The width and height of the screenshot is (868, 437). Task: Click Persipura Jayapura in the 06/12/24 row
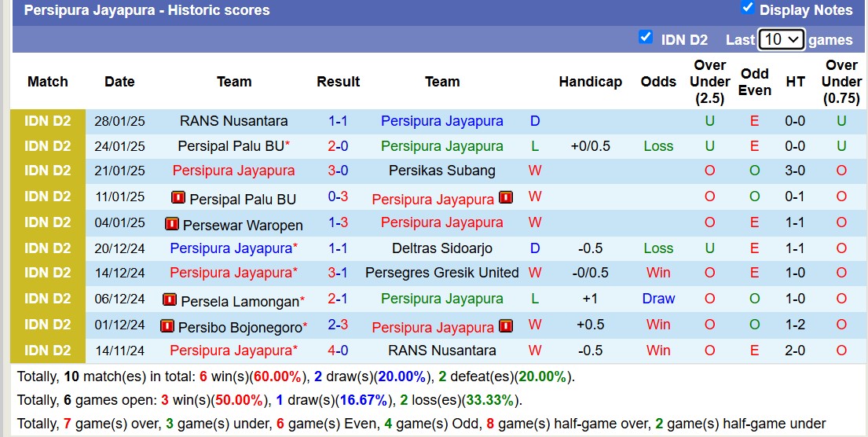click(441, 299)
